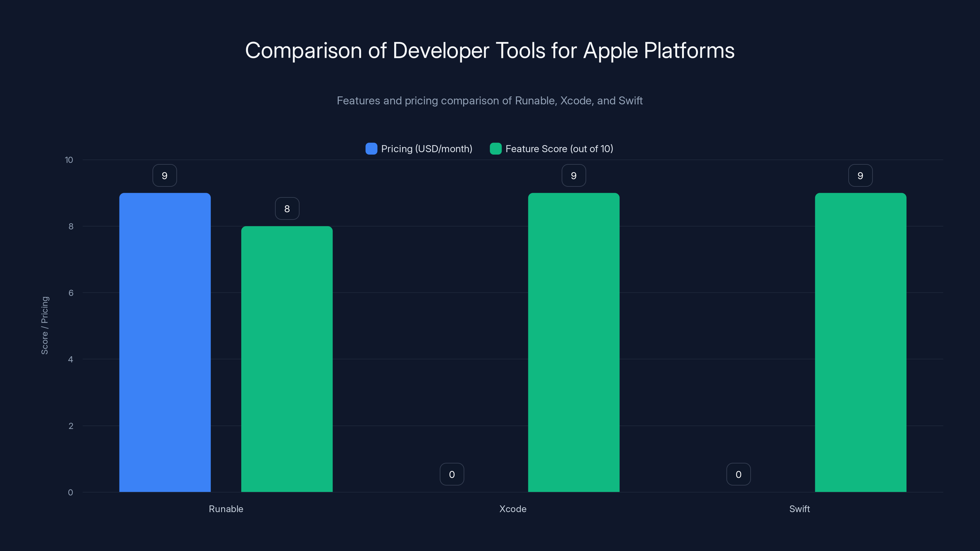This screenshot has width=980, height=551.
Task: Click the y-axis tick label 2
Action: pos(71,426)
